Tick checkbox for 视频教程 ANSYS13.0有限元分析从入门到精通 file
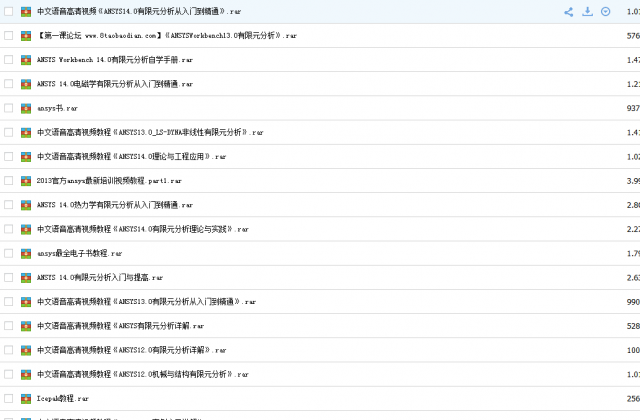The image size is (640, 420). [9, 302]
